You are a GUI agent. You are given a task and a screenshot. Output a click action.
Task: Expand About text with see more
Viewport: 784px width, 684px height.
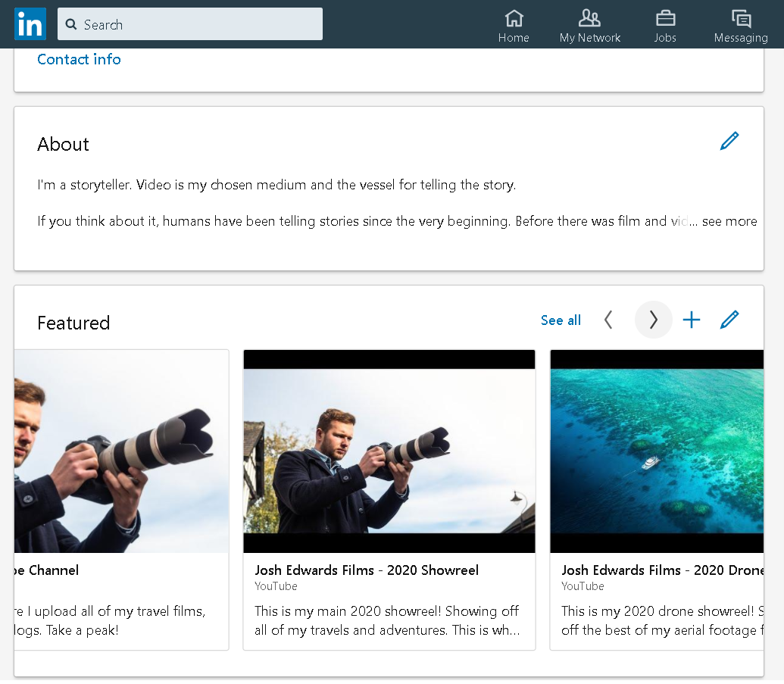[x=729, y=221]
